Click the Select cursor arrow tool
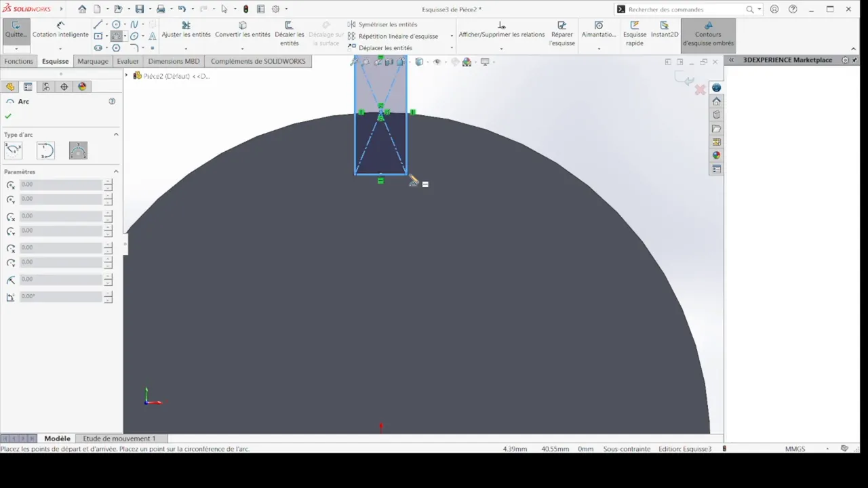The image size is (868, 488). pyautogui.click(x=224, y=9)
